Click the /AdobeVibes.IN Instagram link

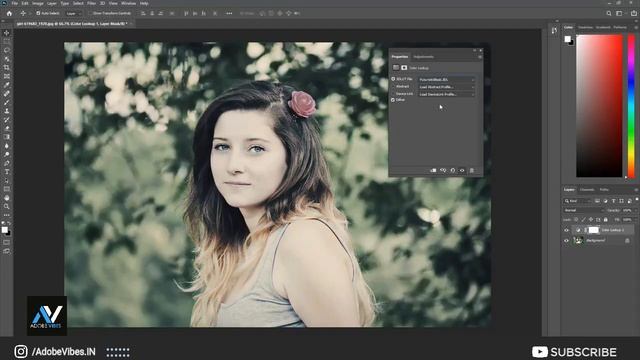point(55,351)
